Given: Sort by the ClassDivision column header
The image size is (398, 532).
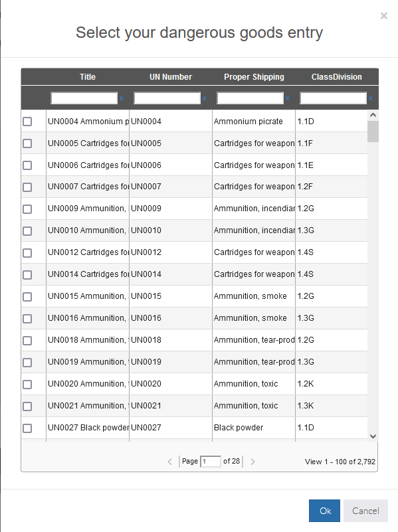Looking at the screenshot, I should coord(337,77).
